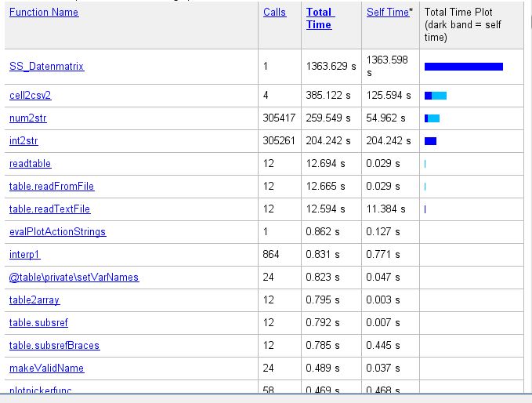Open the cell2csv2 function link
Viewport: 532px width, 403px height.
click(30, 96)
